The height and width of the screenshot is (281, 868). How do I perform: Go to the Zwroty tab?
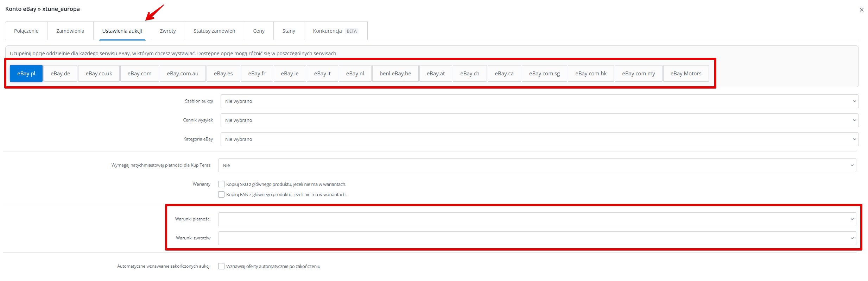[167, 31]
